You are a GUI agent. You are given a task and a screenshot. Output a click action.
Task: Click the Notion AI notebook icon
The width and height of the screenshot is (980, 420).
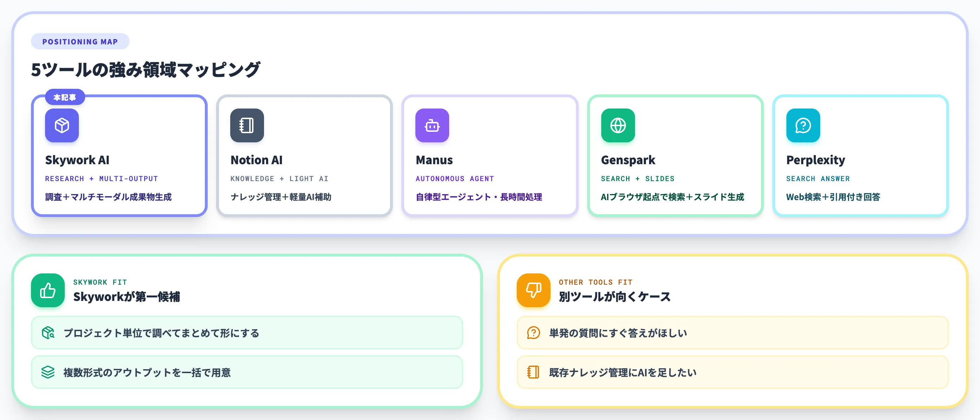coord(247,125)
